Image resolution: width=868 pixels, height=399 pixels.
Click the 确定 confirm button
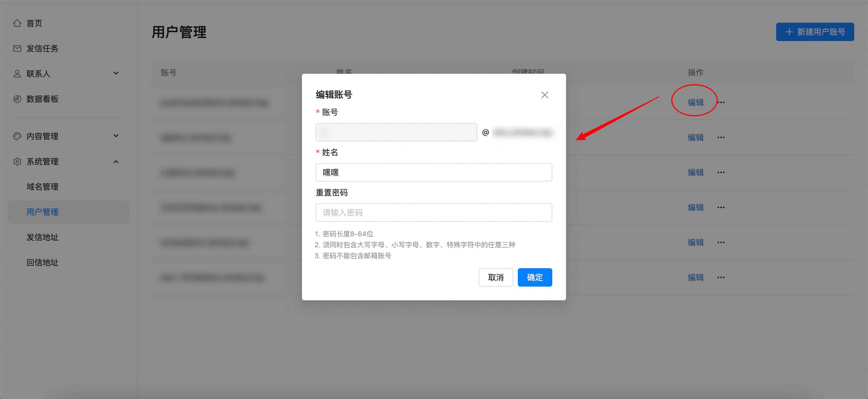coord(534,277)
